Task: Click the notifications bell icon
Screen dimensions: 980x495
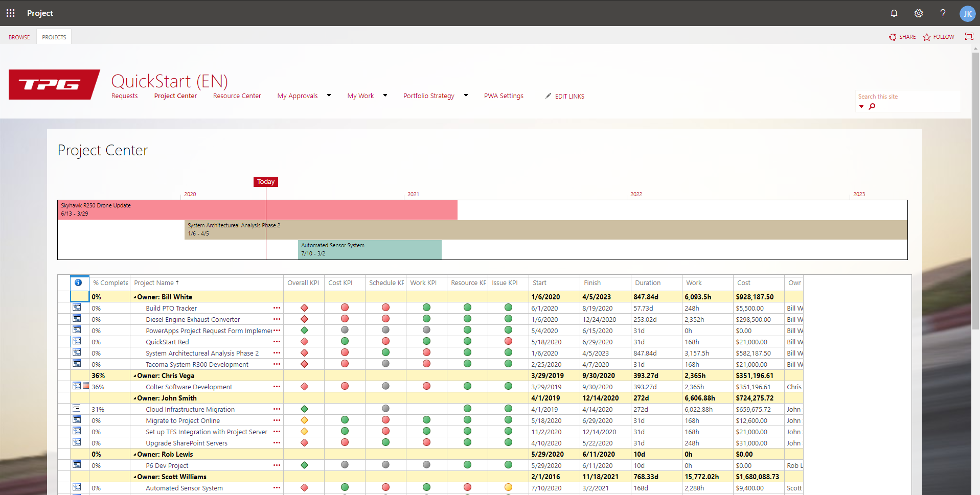Action: [x=894, y=13]
